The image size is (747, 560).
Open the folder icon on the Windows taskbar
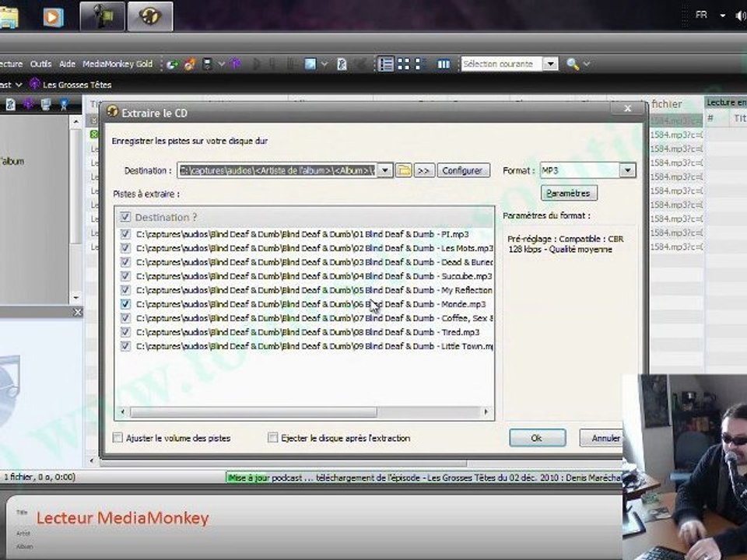click(x=9, y=17)
